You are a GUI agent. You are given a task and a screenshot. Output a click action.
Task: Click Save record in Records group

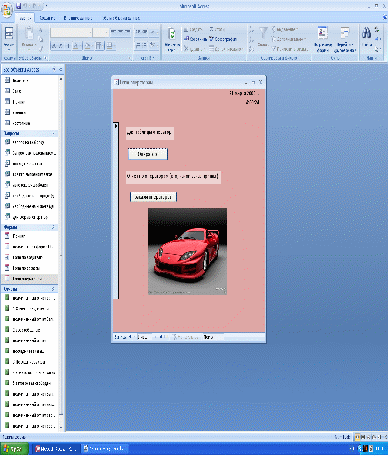(x=195, y=39)
